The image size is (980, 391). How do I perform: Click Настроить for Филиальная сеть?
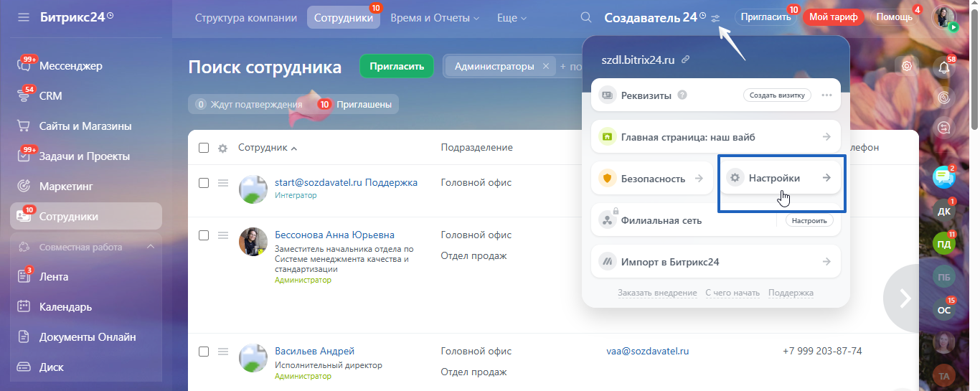tap(810, 220)
